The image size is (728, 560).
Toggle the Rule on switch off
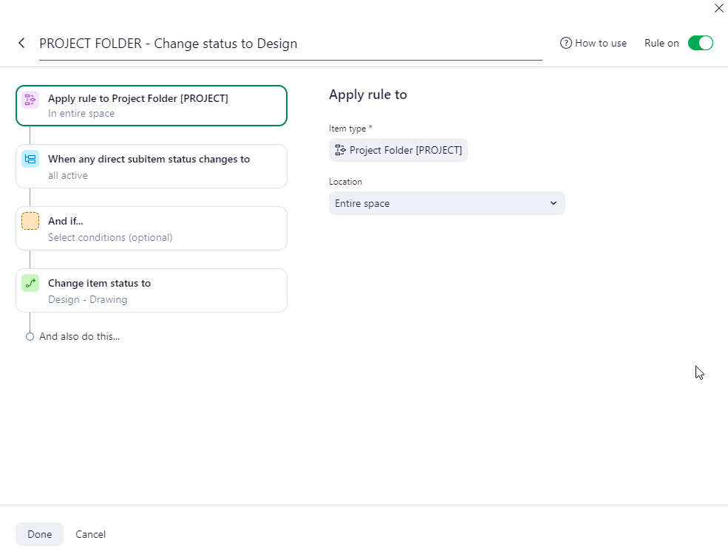coord(700,43)
